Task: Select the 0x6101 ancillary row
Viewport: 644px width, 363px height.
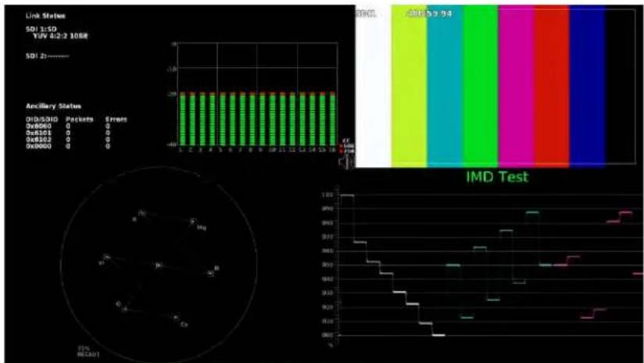Action: [x=68, y=133]
